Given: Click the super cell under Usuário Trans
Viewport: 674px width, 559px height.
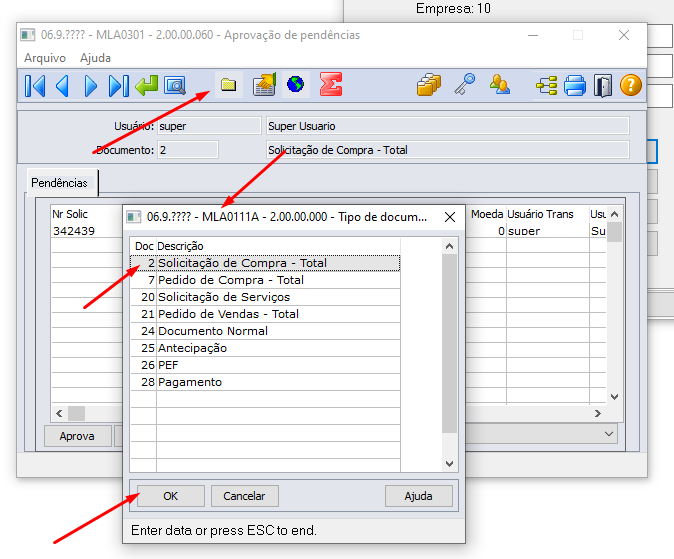Looking at the screenshot, I should coord(547,231).
